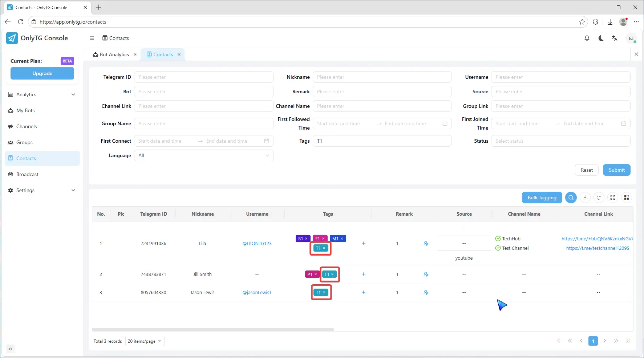Open the column settings grid icon
Image resolution: width=644 pixels, height=358 pixels.
(626, 198)
